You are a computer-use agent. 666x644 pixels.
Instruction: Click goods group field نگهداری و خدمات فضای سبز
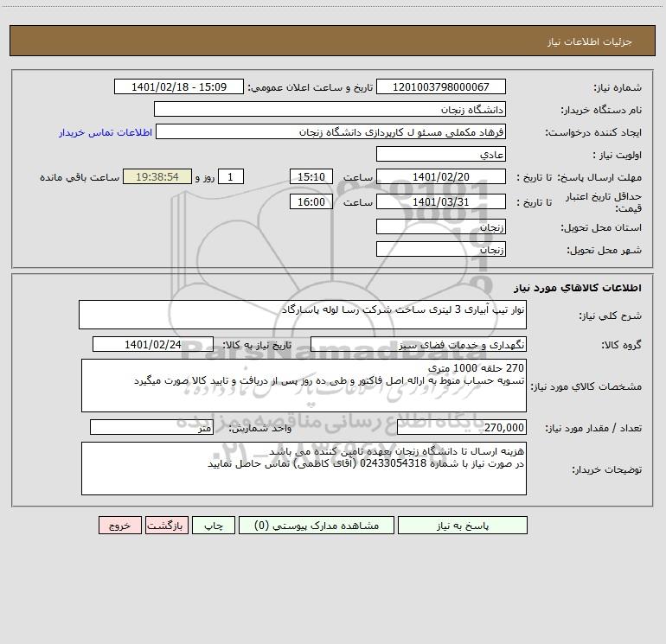419,344
